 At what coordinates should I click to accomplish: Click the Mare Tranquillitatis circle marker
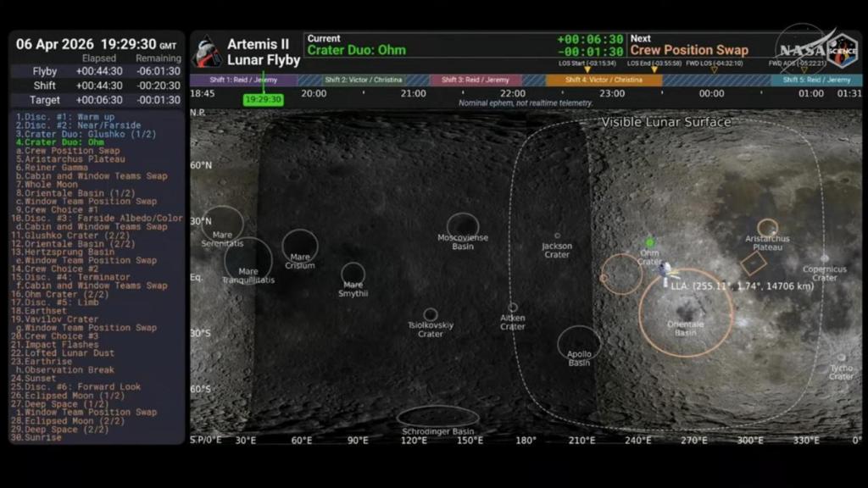248,262
